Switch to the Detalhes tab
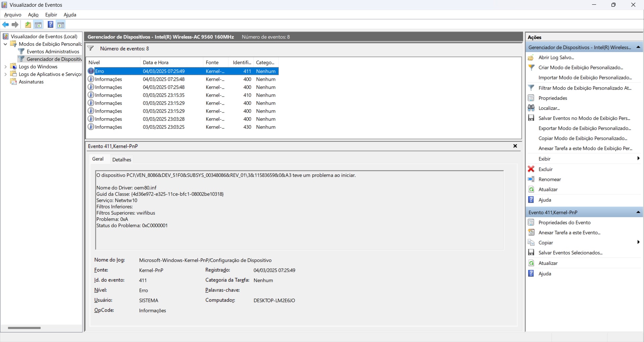Image resolution: width=644 pixels, height=342 pixels. (x=121, y=160)
